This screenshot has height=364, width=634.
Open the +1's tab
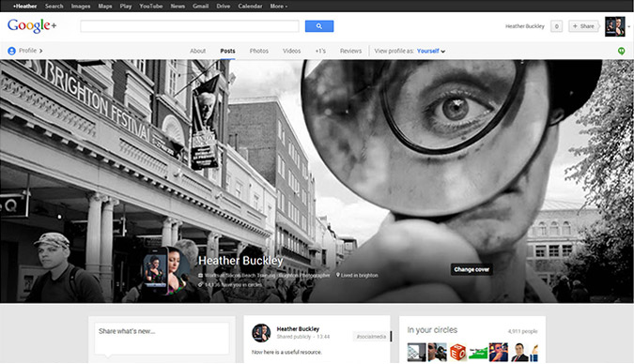(x=320, y=51)
